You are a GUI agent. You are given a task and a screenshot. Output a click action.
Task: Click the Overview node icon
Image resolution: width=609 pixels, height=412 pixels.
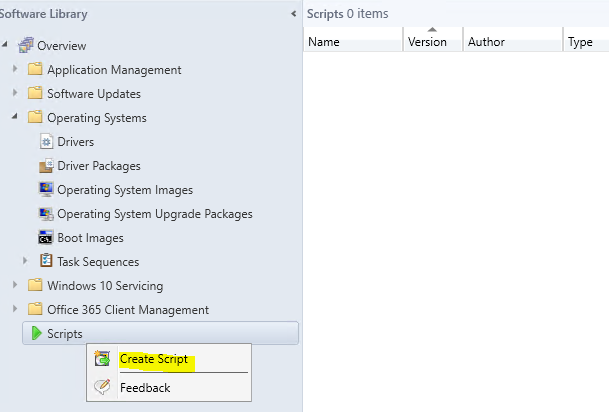click(26, 45)
